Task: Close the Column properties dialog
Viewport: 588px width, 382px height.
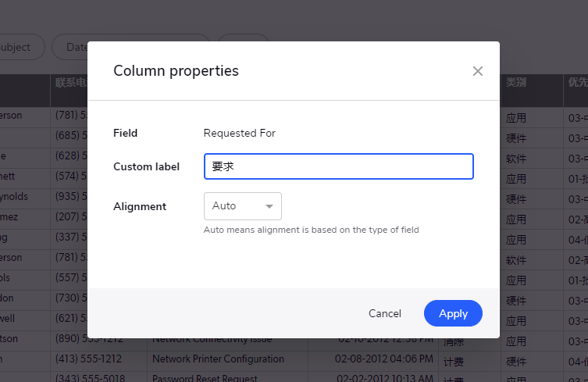Action: 477,71
